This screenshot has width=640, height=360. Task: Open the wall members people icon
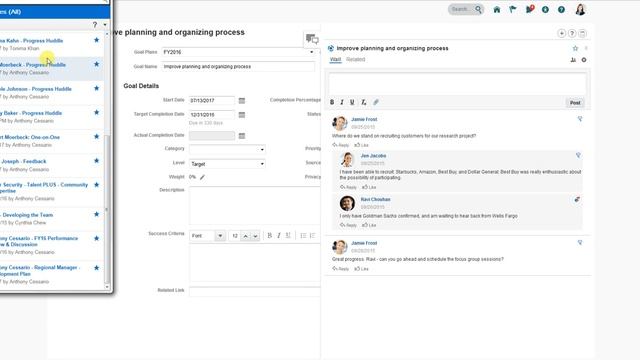coord(573,60)
